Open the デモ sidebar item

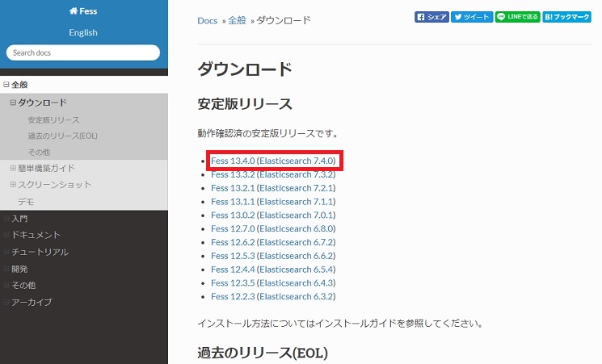tap(26, 202)
